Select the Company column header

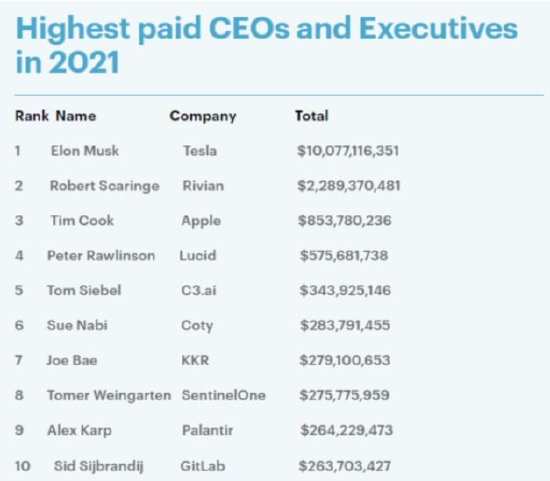click(203, 116)
